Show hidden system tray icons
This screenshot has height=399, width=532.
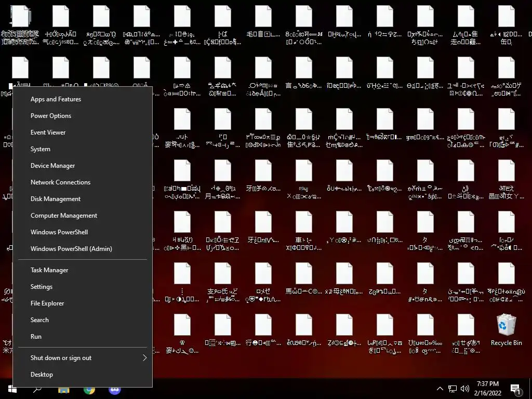(440, 389)
